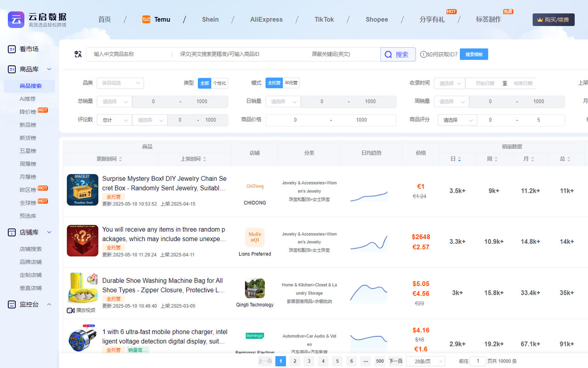Open the Qingti Technology store logo
Image resolution: width=588 pixels, height=368 pixels.
(x=255, y=288)
